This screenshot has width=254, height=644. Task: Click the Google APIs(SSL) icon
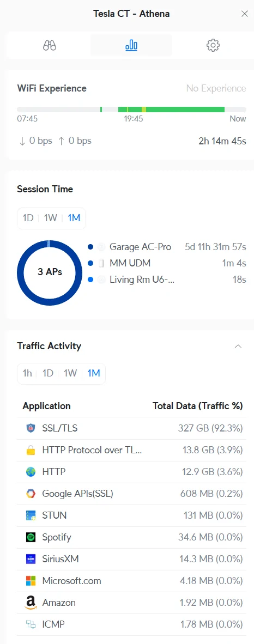coord(31,494)
